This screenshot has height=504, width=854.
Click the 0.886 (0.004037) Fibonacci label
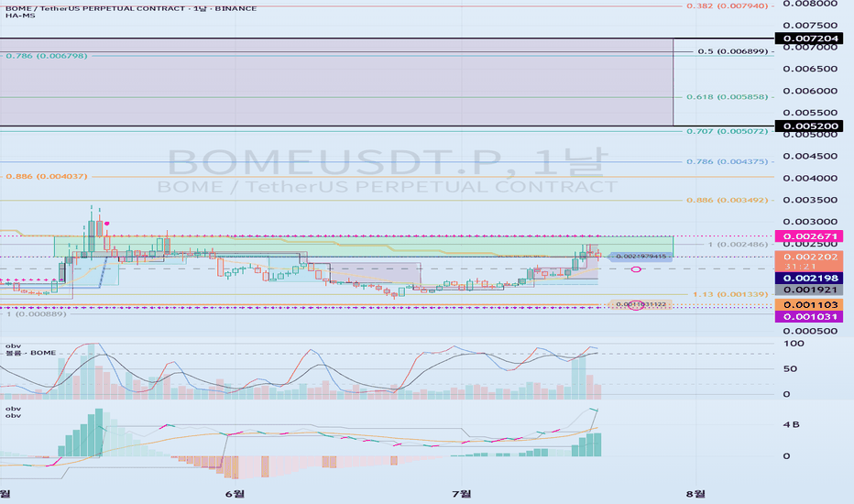[47, 177]
